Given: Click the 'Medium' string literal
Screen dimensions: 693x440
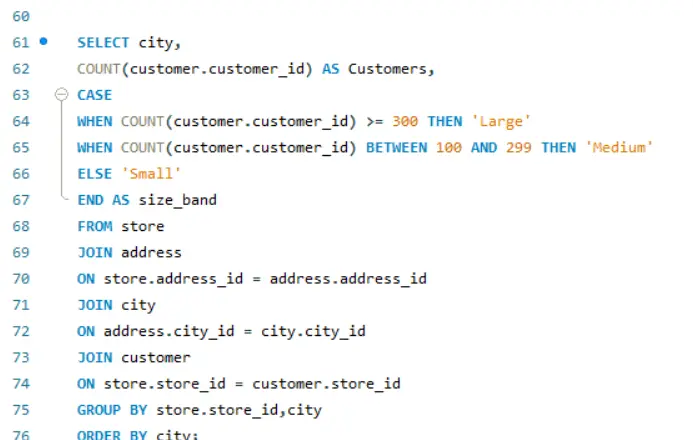Looking at the screenshot, I should 619,148.
